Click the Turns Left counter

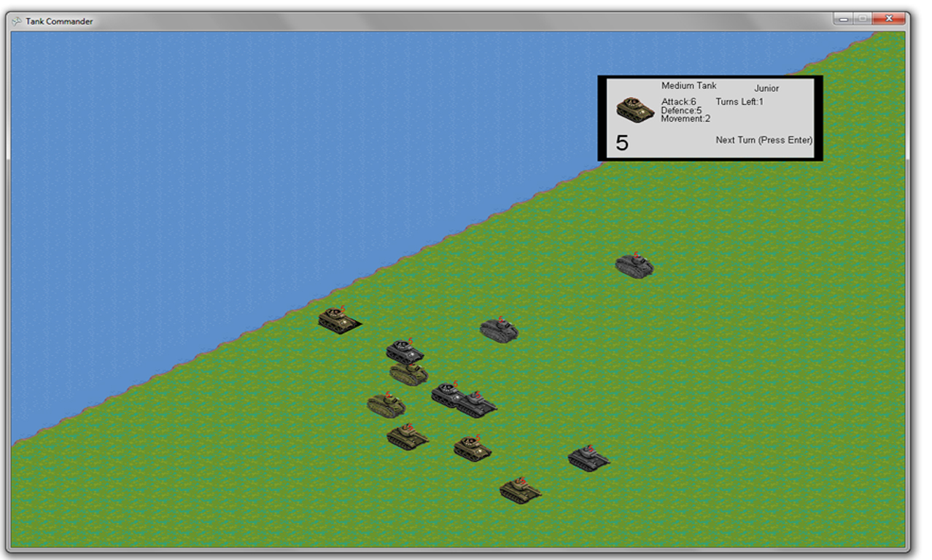739,102
